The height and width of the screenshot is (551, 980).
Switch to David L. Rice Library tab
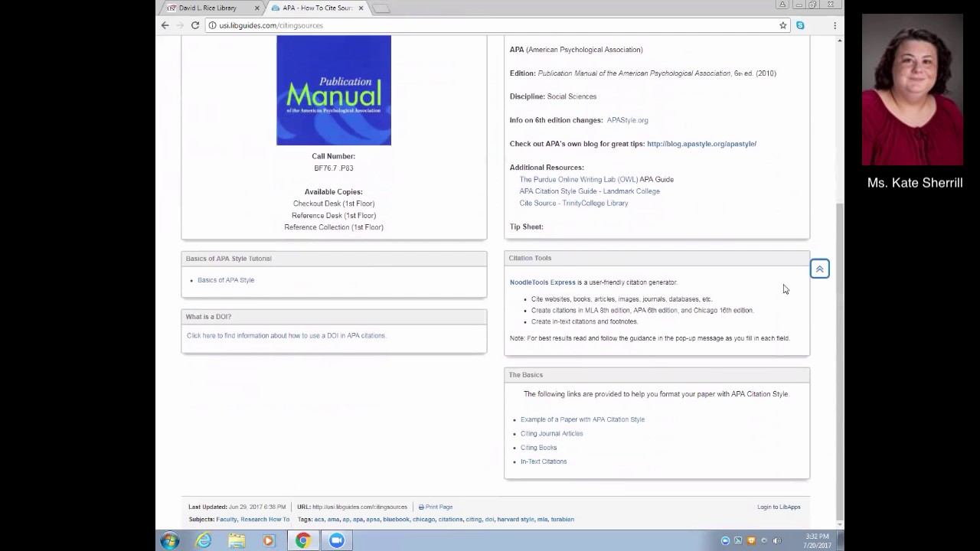click(207, 8)
